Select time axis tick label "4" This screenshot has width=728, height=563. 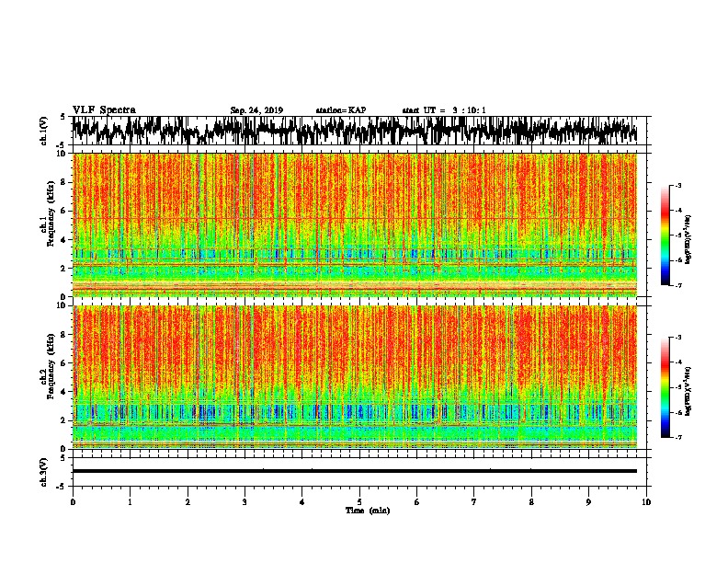pyautogui.click(x=302, y=502)
